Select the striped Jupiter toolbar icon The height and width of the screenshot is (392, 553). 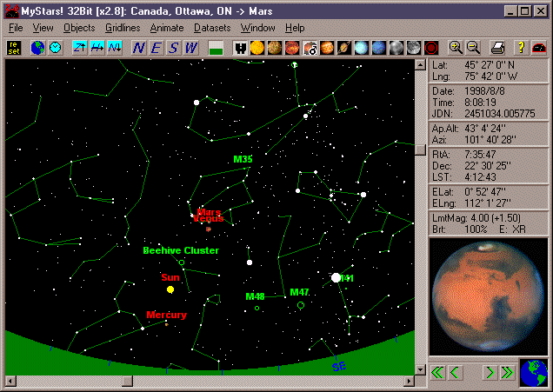point(327,48)
